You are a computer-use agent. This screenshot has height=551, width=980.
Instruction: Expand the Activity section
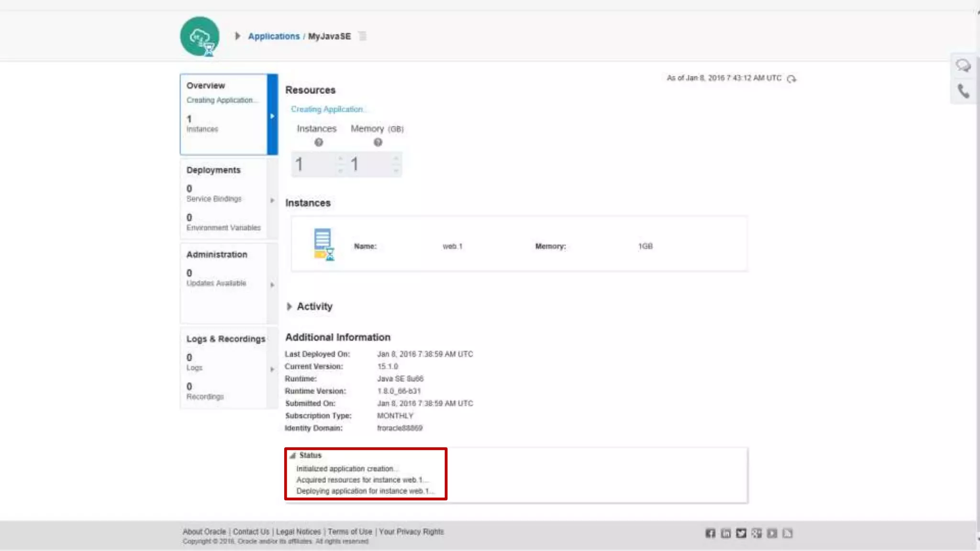coord(289,307)
